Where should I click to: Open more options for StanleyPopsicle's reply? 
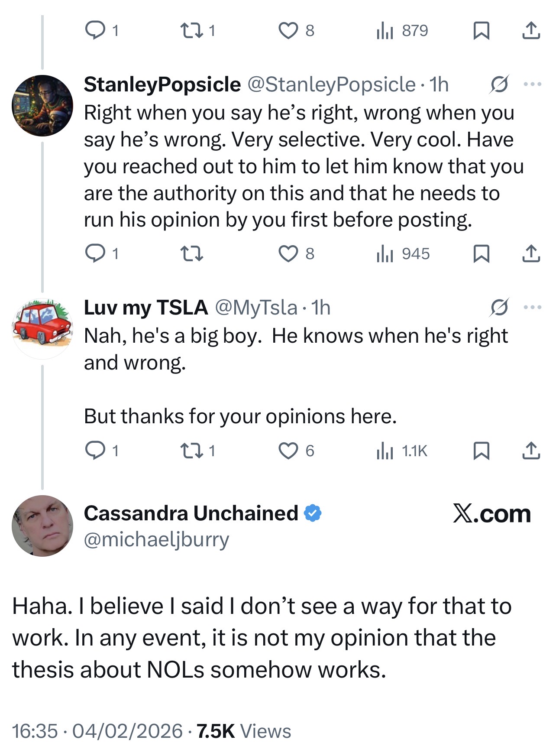[x=532, y=84]
